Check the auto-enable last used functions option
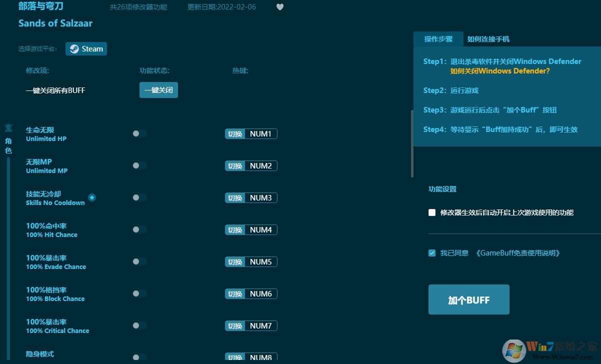Image resolution: width=601 pixels, height=364 pixels. 431,212
